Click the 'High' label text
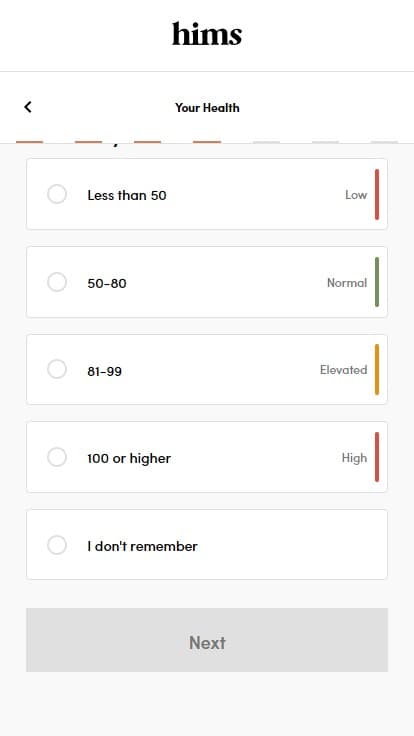The image size is (414, 736). point(354,458)
